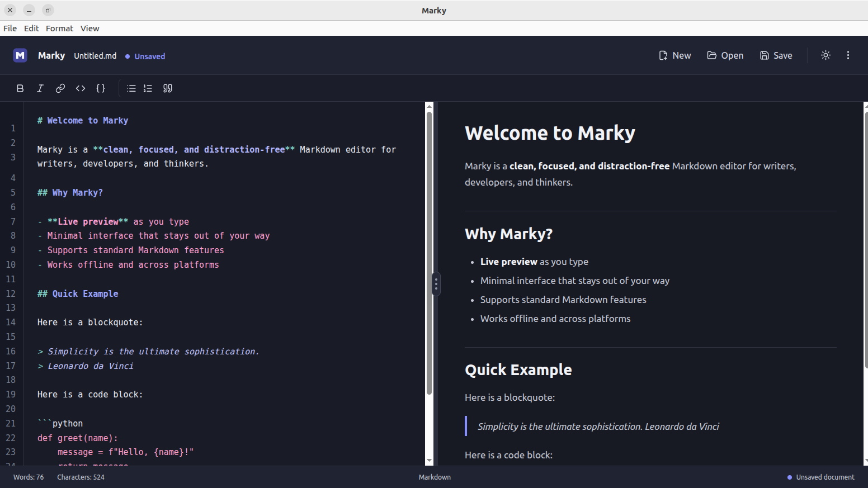
Task: Insert a numbered list
Action: click(x=148, y=88)
